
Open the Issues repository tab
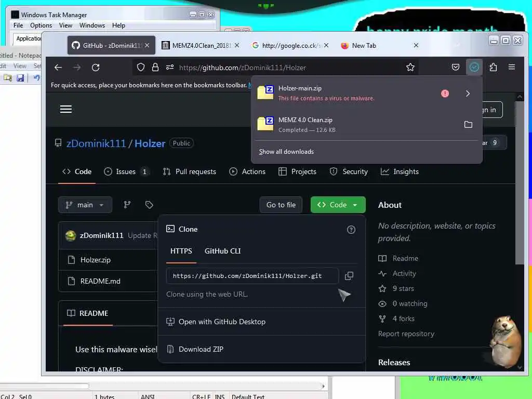click(127, 171)
